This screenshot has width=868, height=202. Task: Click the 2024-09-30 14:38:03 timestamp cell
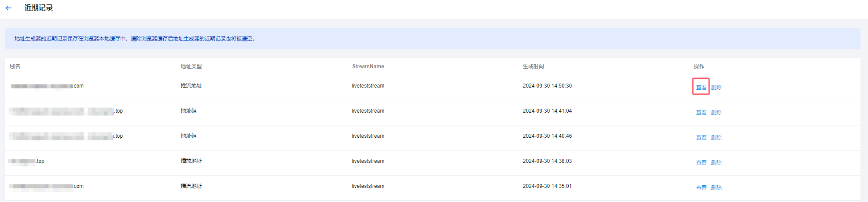(547, 161)
